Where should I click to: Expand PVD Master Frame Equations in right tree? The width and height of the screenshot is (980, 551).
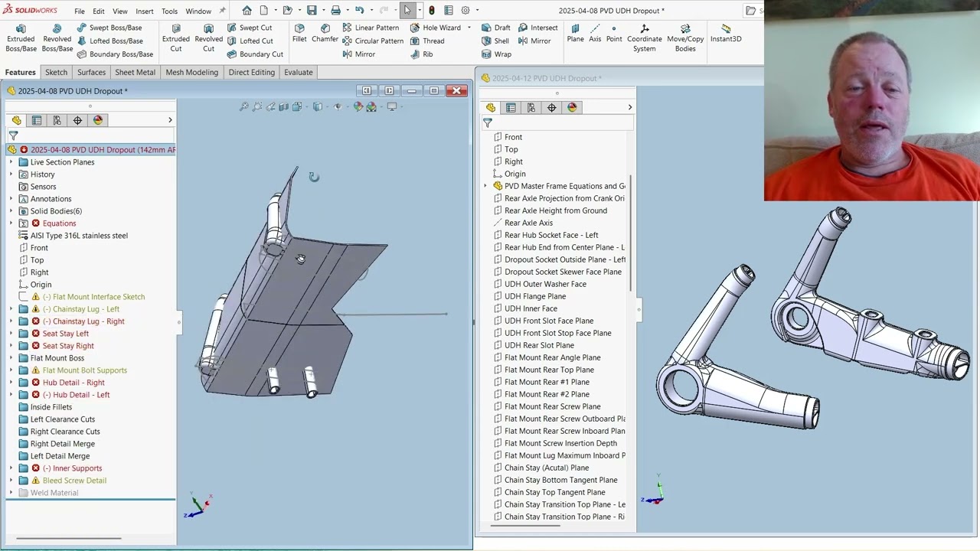coord(485,186)
